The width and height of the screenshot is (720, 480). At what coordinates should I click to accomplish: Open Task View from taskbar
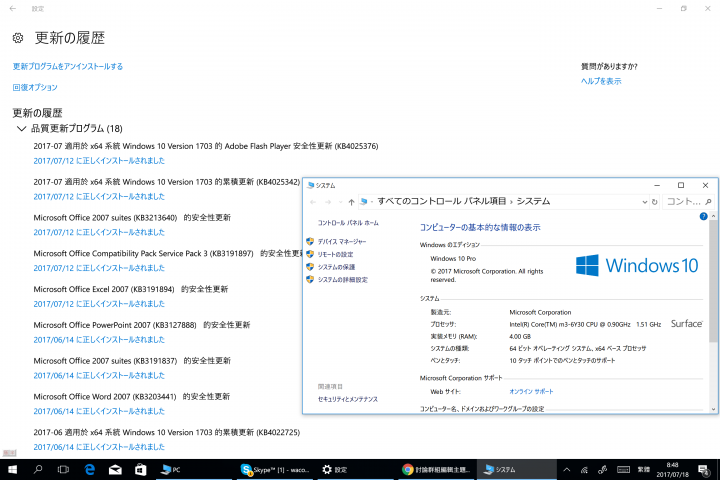(x=63, y=469)
